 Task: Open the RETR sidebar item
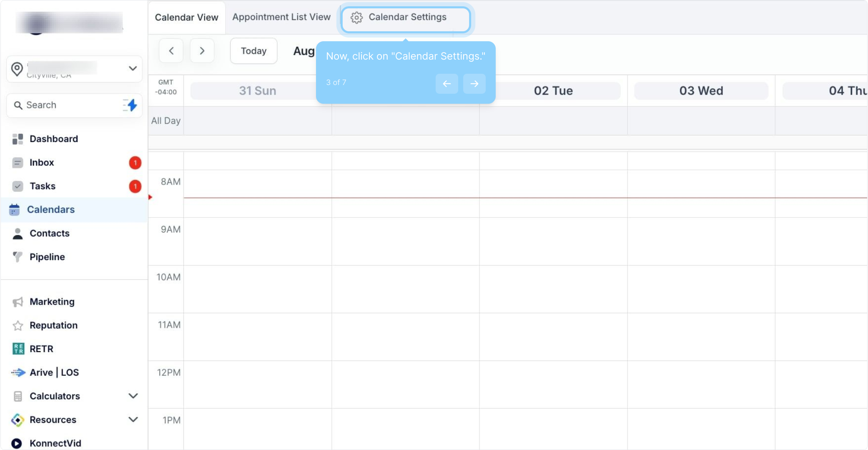click(x=41, y=349)
